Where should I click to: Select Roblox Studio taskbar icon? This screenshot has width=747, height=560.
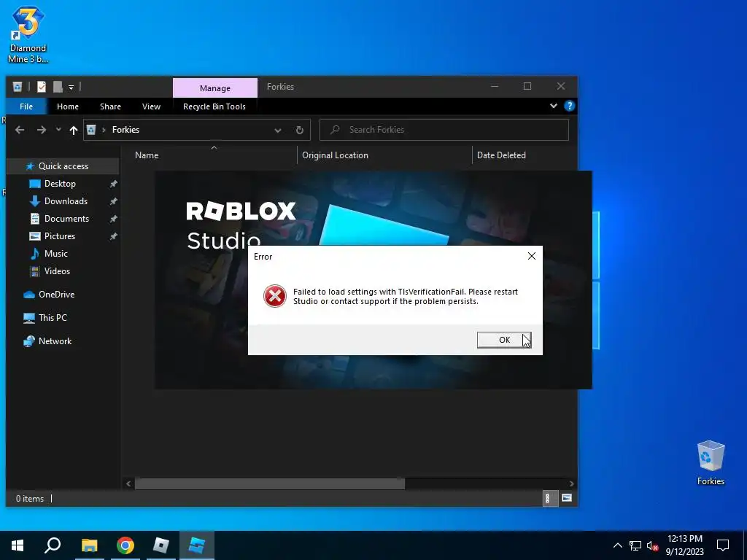197,545
